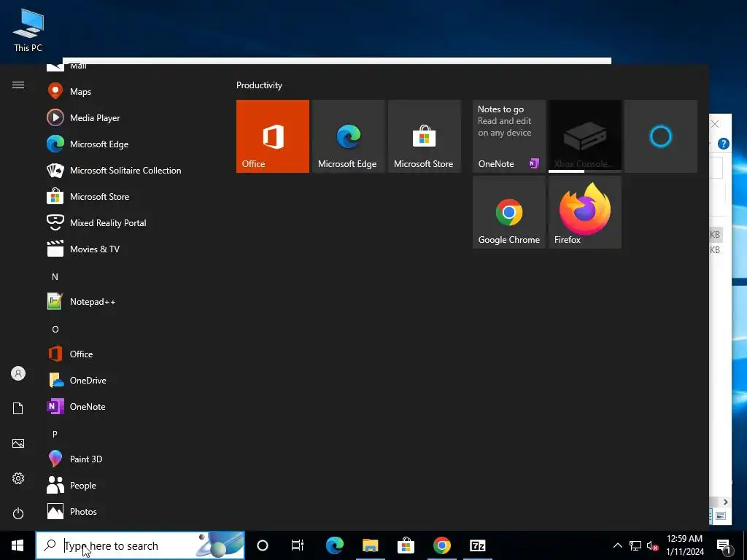Image resolution: width=747 pixels, height=560 pixels.
Task: Open Task View on the taskbar
Action: [x=298, y=545]
